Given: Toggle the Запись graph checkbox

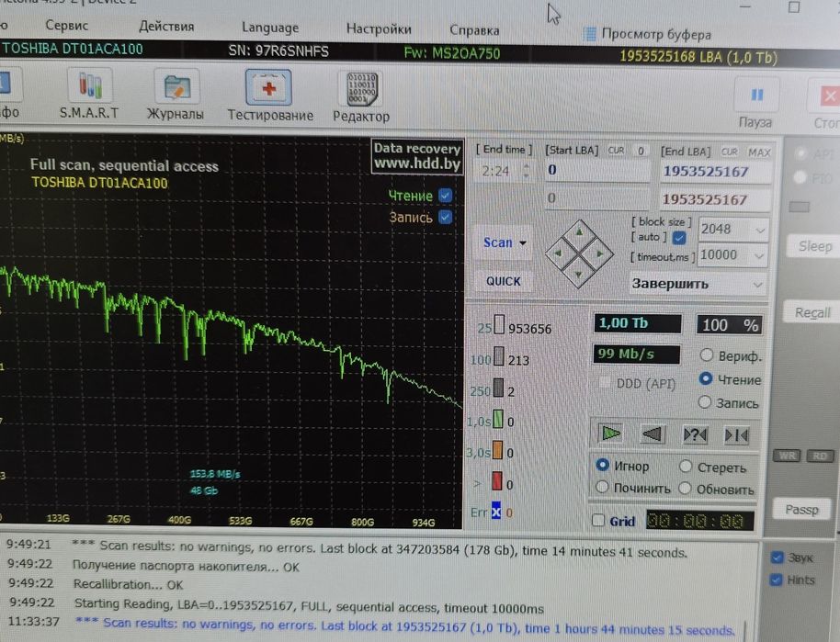Looking at the screenshot, I should 445,217.
